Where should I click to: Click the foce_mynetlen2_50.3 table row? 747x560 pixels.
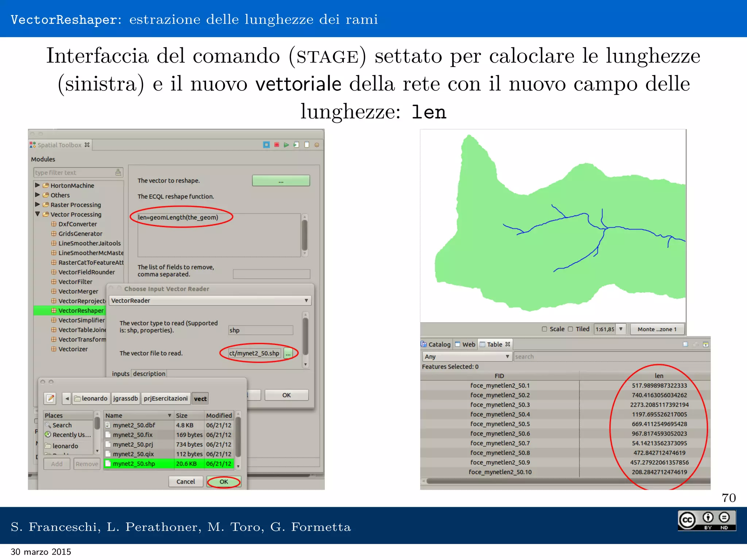pos(565,405)
